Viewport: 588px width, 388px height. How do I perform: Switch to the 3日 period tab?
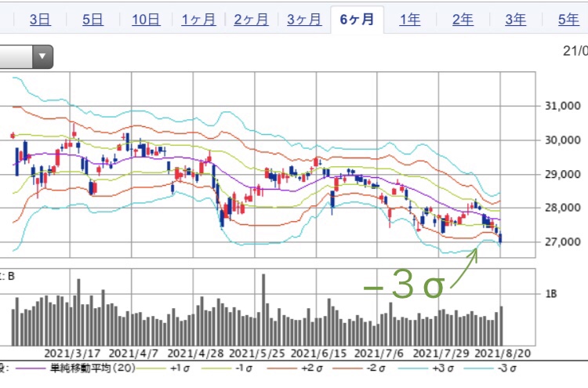40,20
